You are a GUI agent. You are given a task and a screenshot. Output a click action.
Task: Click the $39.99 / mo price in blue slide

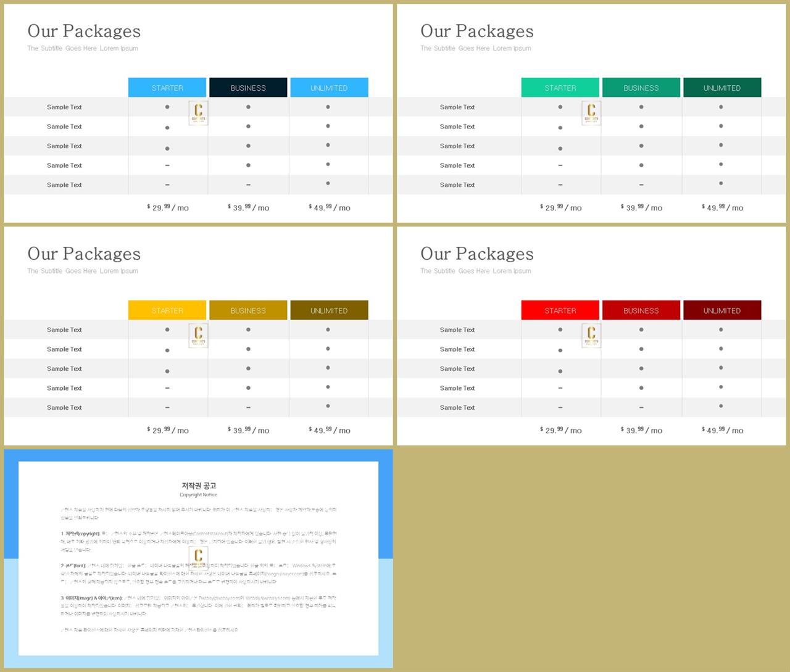[249, 207]
